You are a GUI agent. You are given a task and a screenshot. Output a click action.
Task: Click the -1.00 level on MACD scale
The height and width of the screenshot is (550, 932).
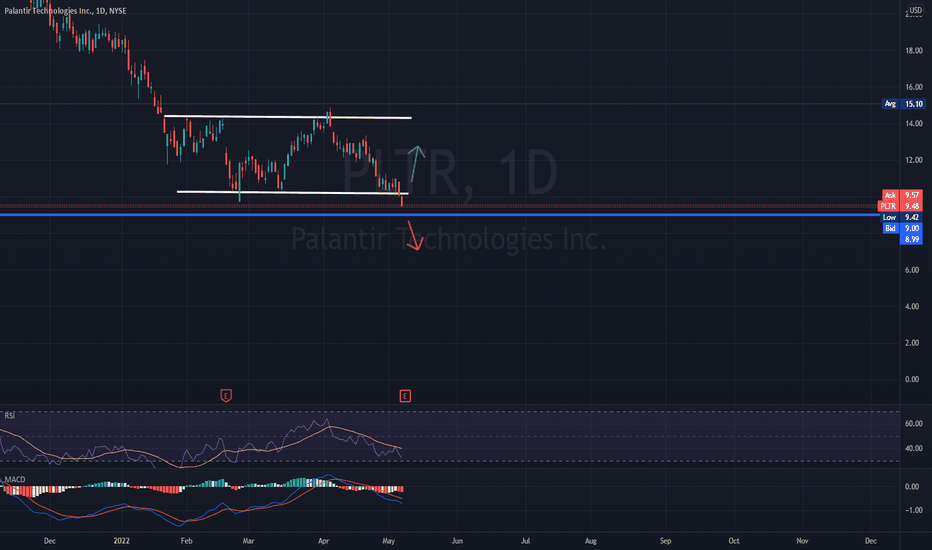point(914,510)
